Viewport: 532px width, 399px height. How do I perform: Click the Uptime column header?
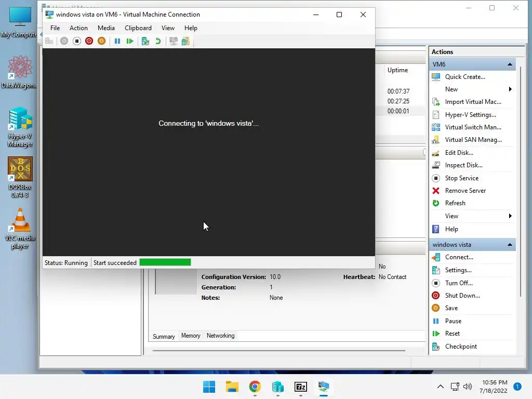[x=397, y=70]
